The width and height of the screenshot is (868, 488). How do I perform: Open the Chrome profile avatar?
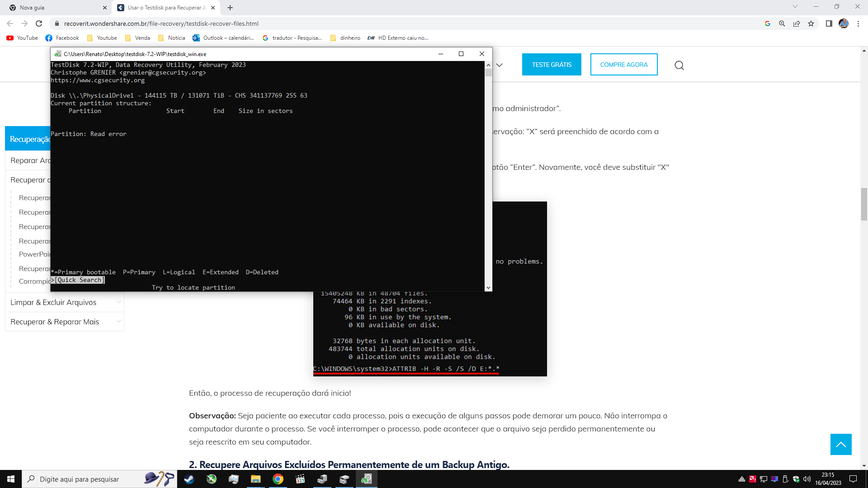(x=844, y=23)
